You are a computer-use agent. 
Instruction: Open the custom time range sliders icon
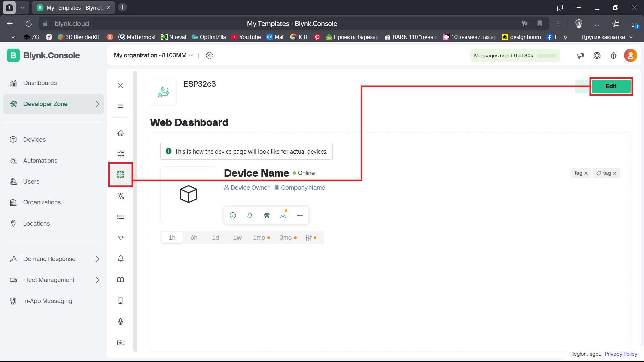coord(311,238)
